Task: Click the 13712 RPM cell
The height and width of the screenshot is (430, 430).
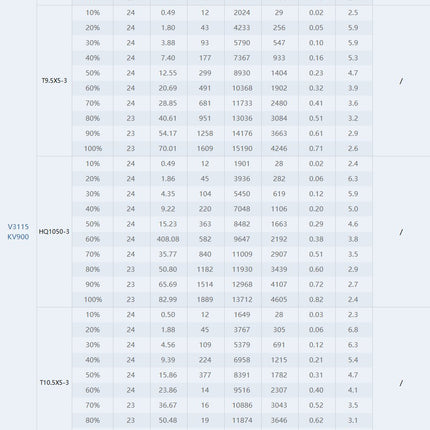Action: [x=242, y=299]
